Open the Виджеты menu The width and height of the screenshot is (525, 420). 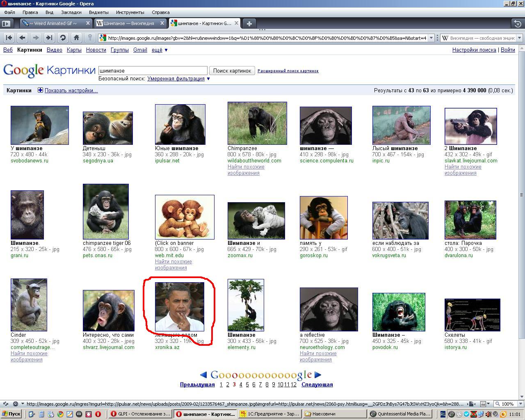(x=99, y=12)
